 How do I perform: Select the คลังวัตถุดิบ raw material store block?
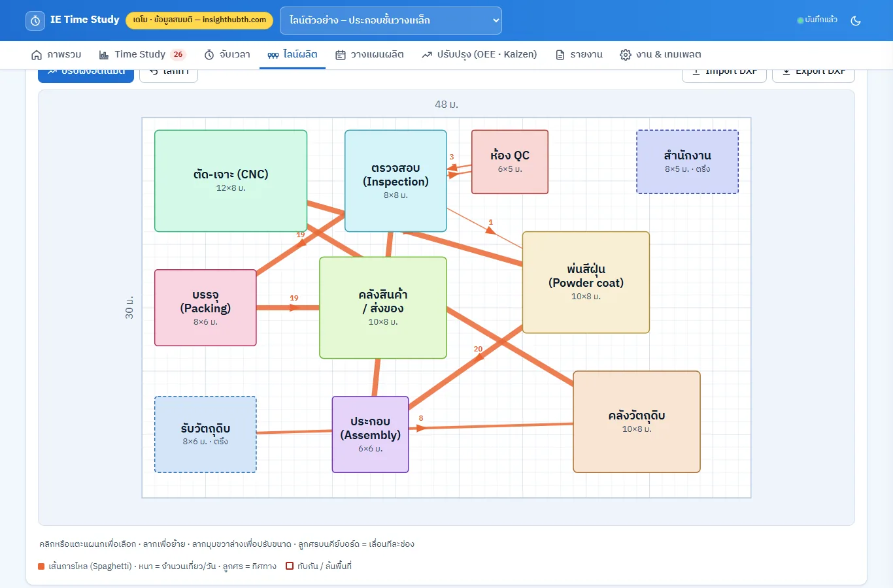(637, 422)
